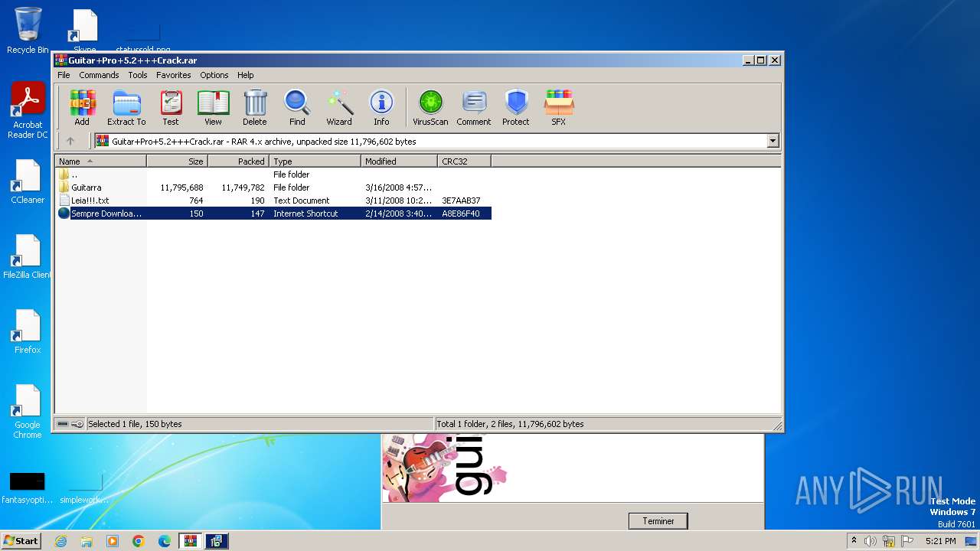Sort by the Modified column header

click(x=399, y=161)
